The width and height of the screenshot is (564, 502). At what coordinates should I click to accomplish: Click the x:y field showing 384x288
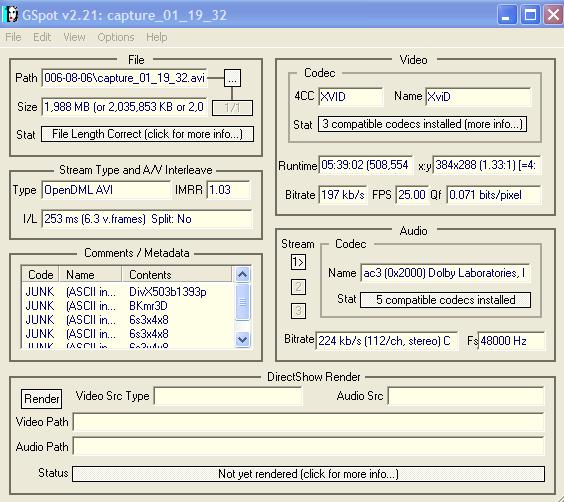coord(487,165)
